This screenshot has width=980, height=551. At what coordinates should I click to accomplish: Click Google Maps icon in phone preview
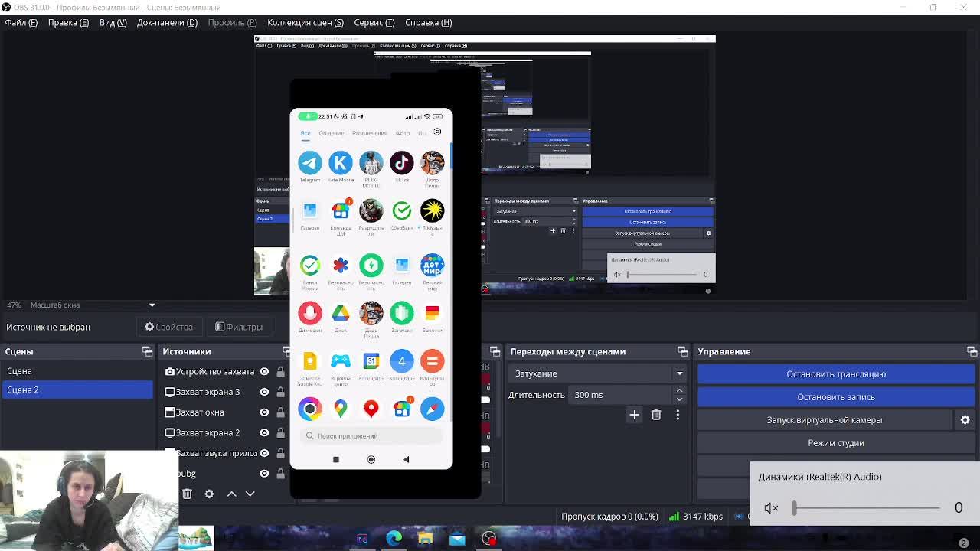341,409
